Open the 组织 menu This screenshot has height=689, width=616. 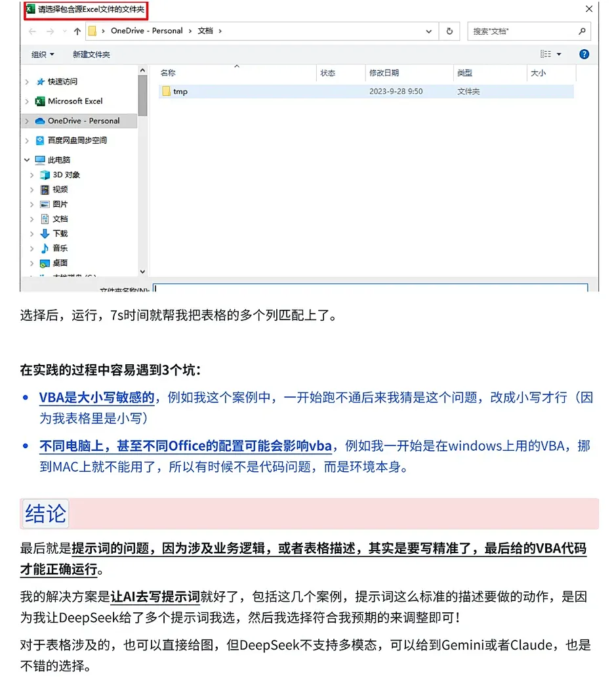tap(43, 54)
